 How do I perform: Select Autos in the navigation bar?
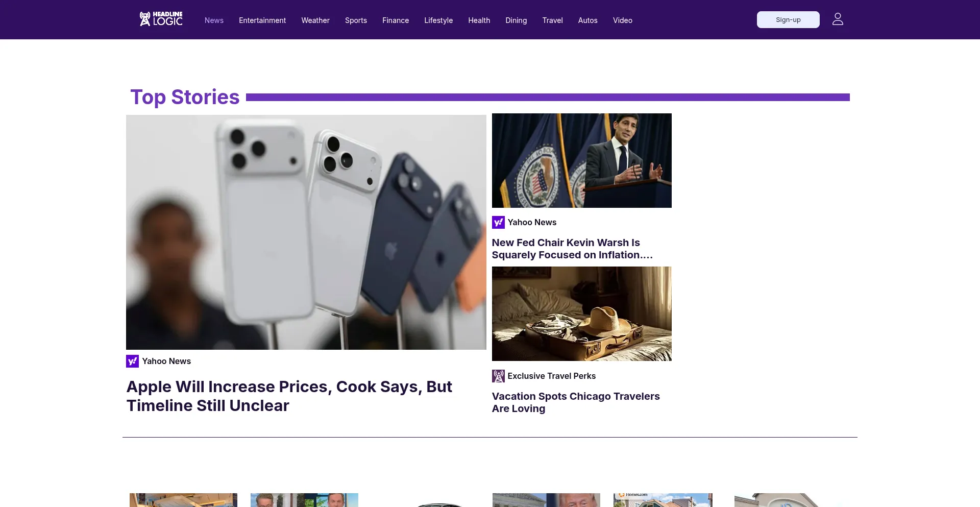pyautogui.click(x=587, y=20)
